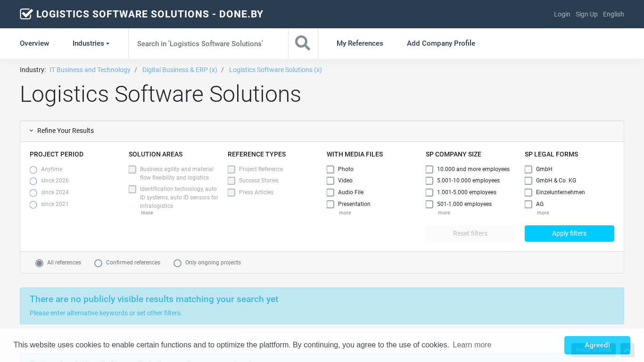Collapse the Refine Your Results chevron
This screenshot has width=644, height=362.
[x=32, y=131]
